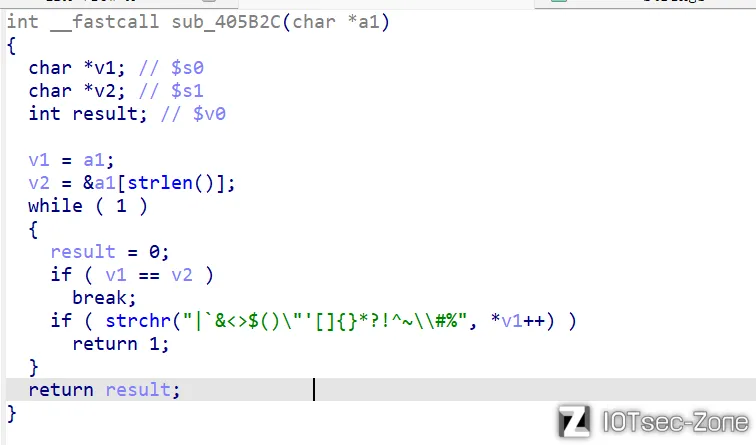The image size is (756, 445).
Task: Click the while keyword
Action: (x=55, y=206)
